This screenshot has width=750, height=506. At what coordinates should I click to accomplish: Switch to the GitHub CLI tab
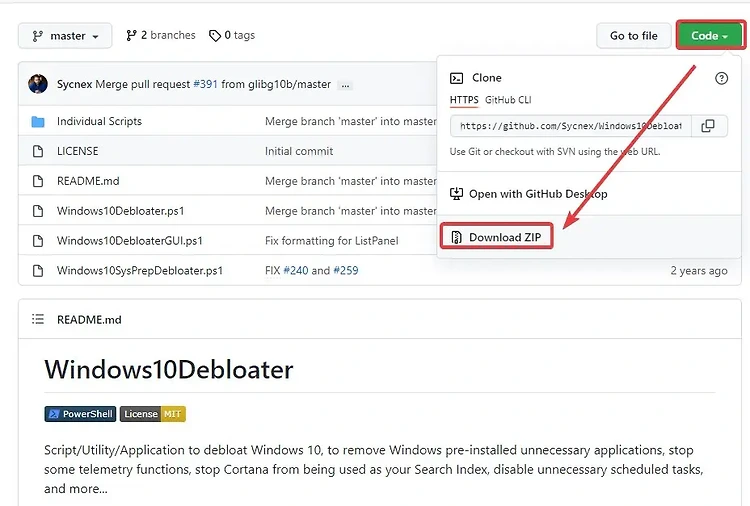coord(508,100)
